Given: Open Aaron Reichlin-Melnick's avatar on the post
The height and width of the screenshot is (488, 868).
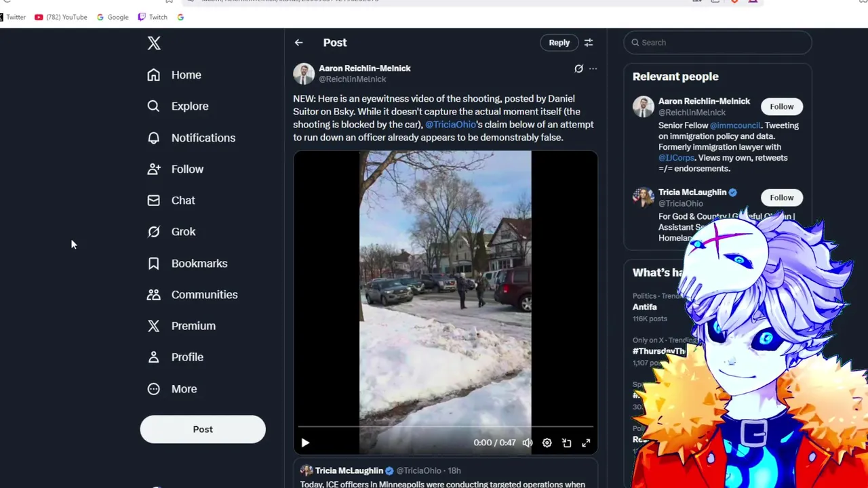Looking at the screenshot, I should [x=304, y=74].
